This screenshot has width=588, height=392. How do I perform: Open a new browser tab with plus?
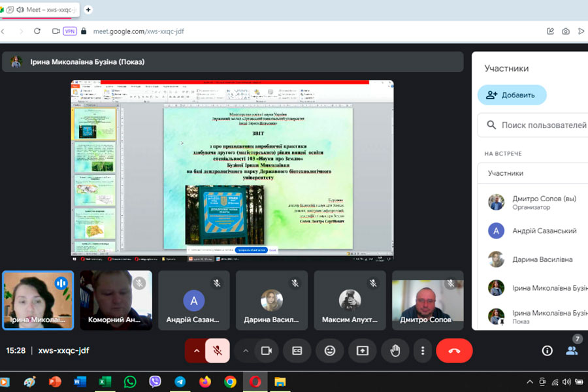[x=88, y=10]
